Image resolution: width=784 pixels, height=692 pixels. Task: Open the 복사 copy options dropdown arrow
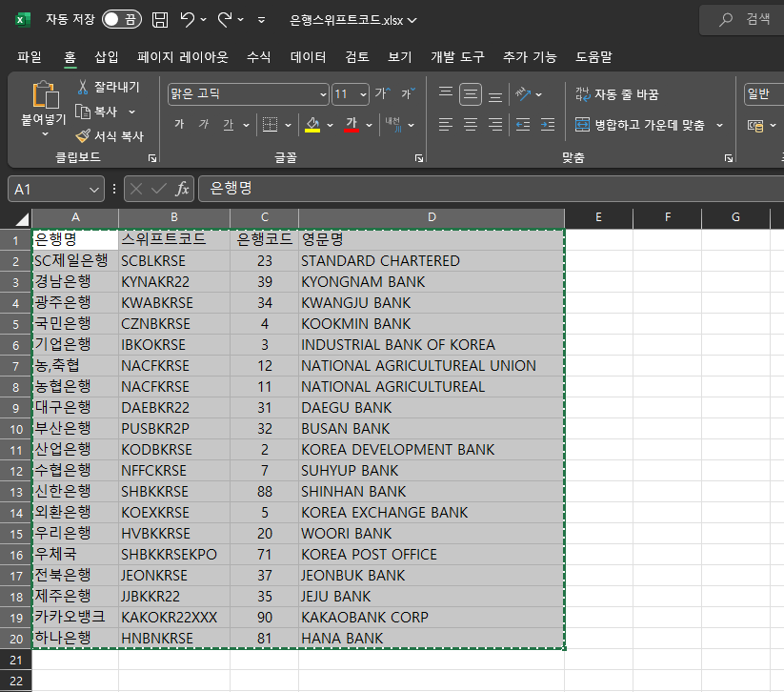click(x=132, y=112)
